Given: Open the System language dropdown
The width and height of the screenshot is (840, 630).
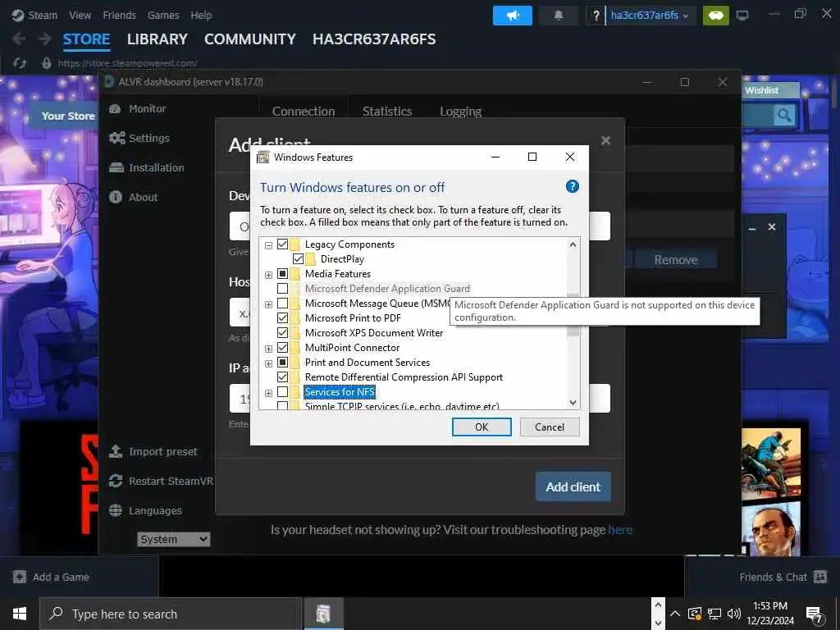Looking at the screenshot, I should [x=174, y=539].
